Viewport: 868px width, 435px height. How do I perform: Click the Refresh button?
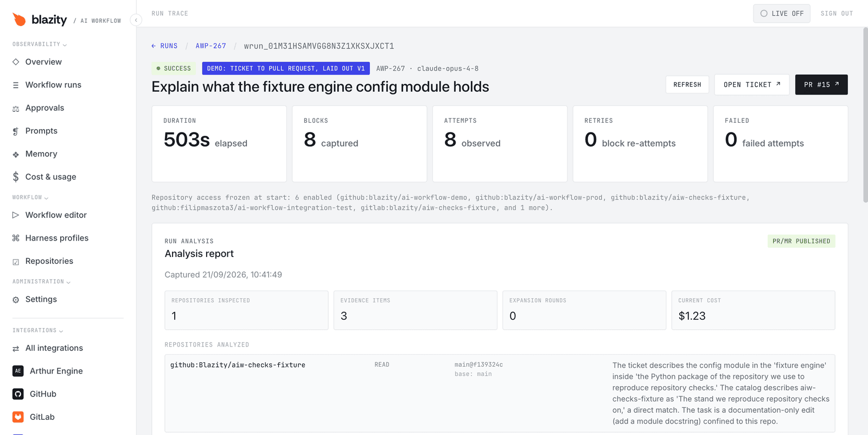(687, 85)
